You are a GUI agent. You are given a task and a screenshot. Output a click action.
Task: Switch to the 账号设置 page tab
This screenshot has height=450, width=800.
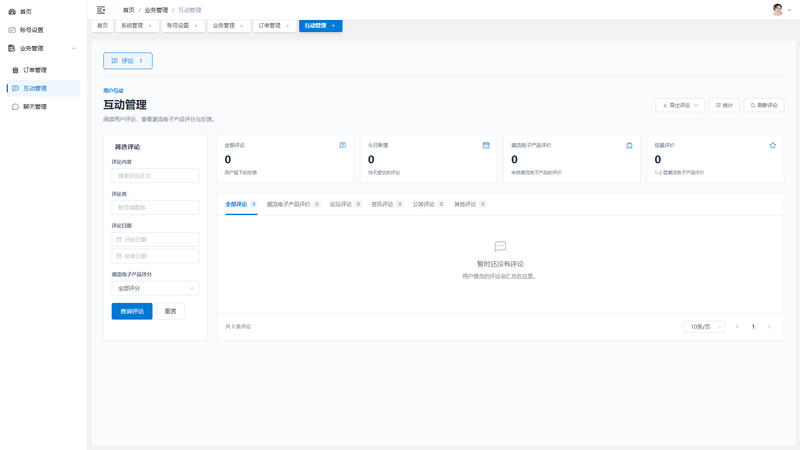pyautogui.click(x=178, y=26)
